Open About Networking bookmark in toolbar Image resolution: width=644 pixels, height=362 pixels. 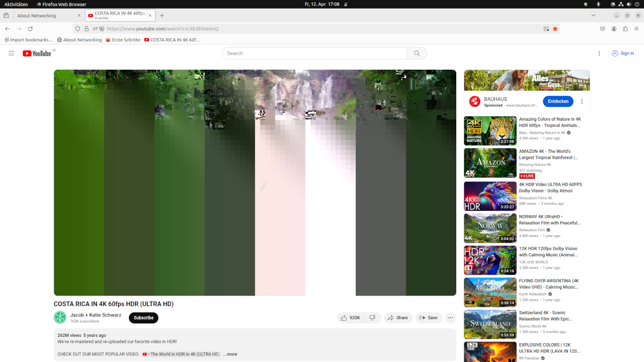[79, 40]
